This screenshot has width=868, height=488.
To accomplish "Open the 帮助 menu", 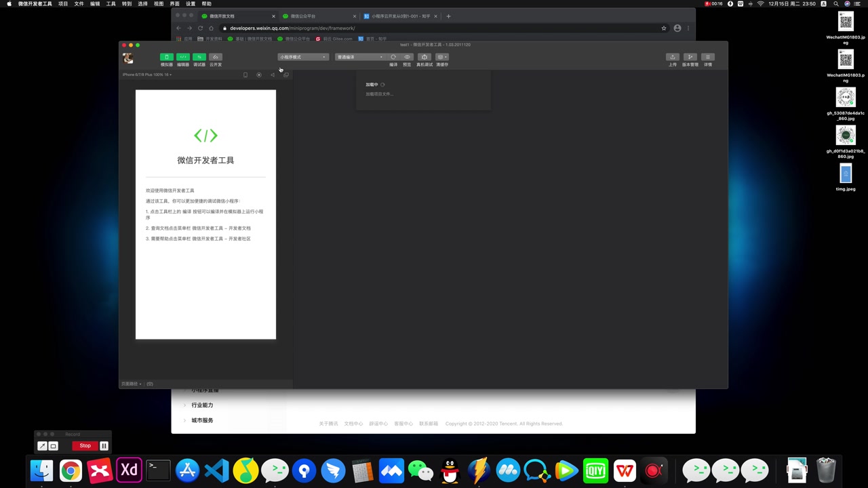I will [x=207, y=4].
